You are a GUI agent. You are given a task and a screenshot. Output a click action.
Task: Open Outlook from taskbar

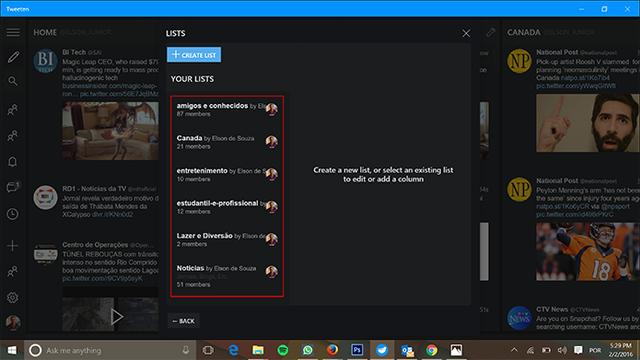407,350
